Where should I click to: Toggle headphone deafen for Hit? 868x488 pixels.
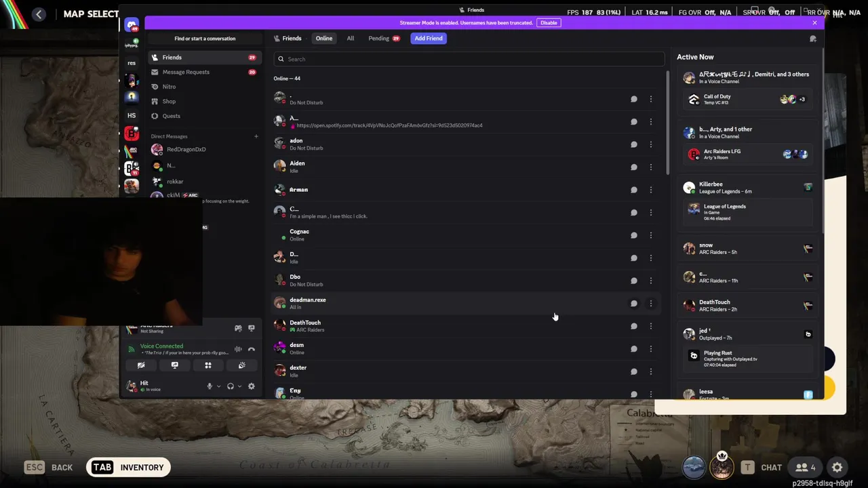click(231, 386)
